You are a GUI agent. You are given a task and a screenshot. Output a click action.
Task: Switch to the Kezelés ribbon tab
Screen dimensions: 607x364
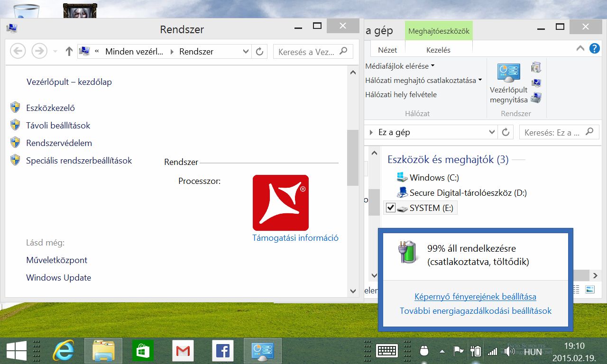[x=439, y=50]
